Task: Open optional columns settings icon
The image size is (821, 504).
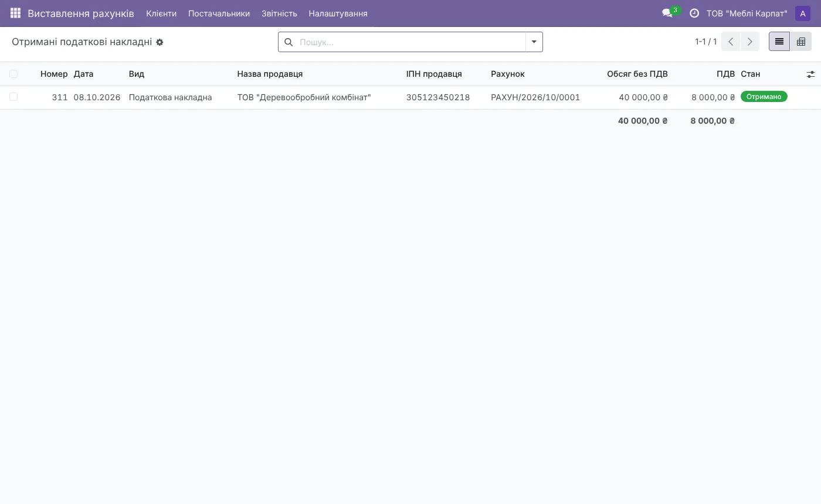Action: coord(810,74)
